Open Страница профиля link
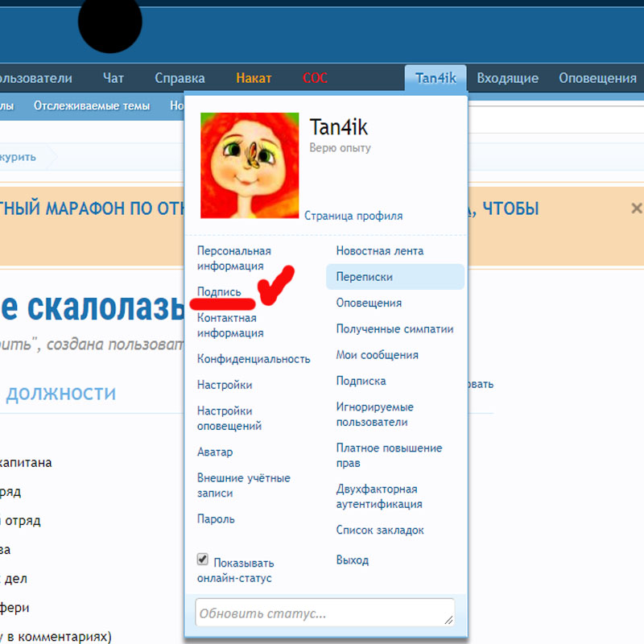 pos(353,216)
